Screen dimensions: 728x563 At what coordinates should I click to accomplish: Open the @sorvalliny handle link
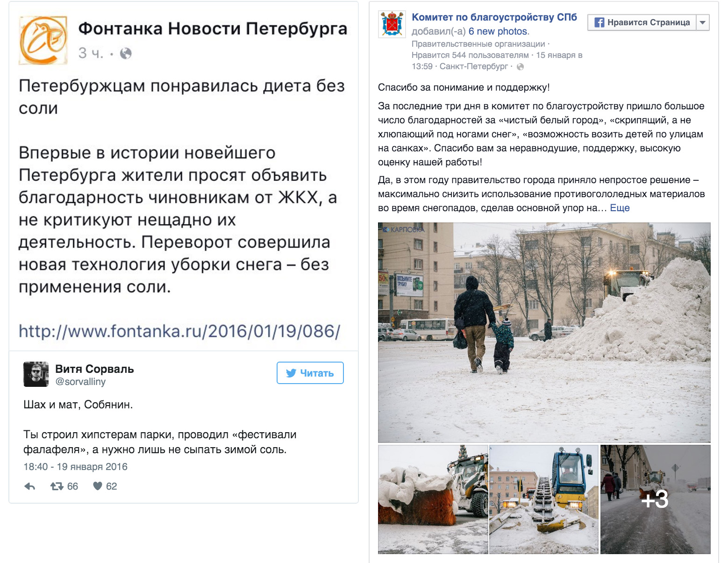click(x=80, y=382)
